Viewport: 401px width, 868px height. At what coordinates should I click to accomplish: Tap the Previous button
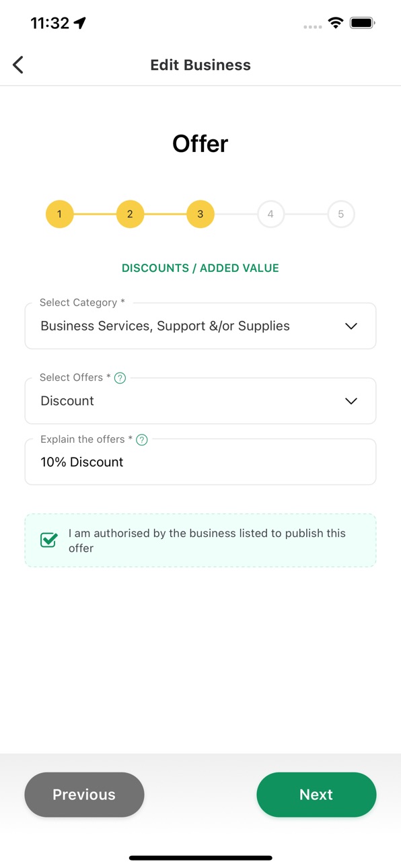tap(84, 795)
